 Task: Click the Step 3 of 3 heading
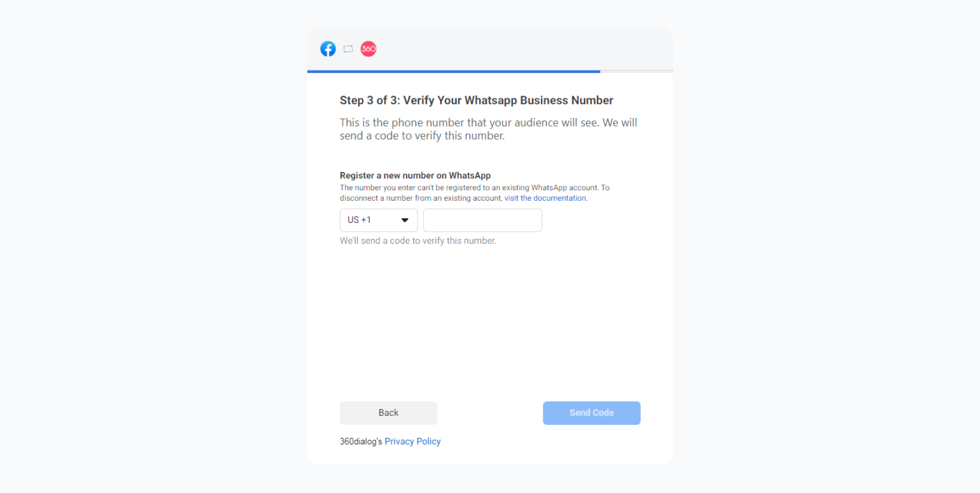[x=476, y=100]
